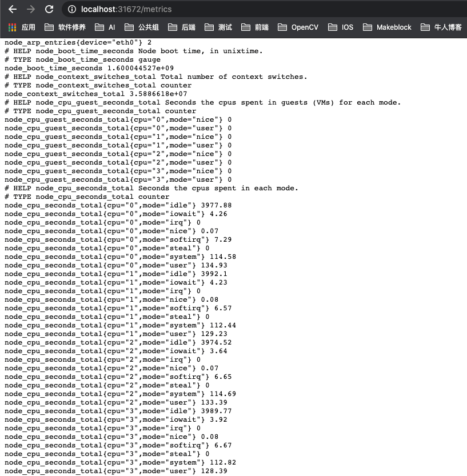Open the IOS bookmark folder

341,27
